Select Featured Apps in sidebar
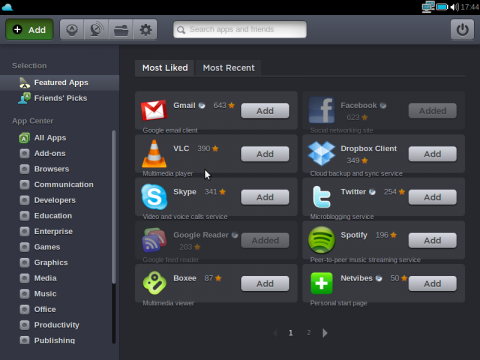 59,83
